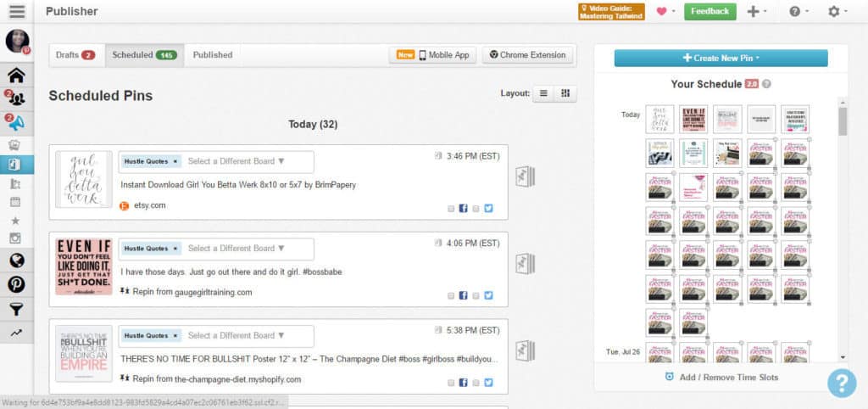This screenshot has height=409, width=868.
Task: Tick Twitter checkbox on Champagne Diet pin
Action: point(476,383)
